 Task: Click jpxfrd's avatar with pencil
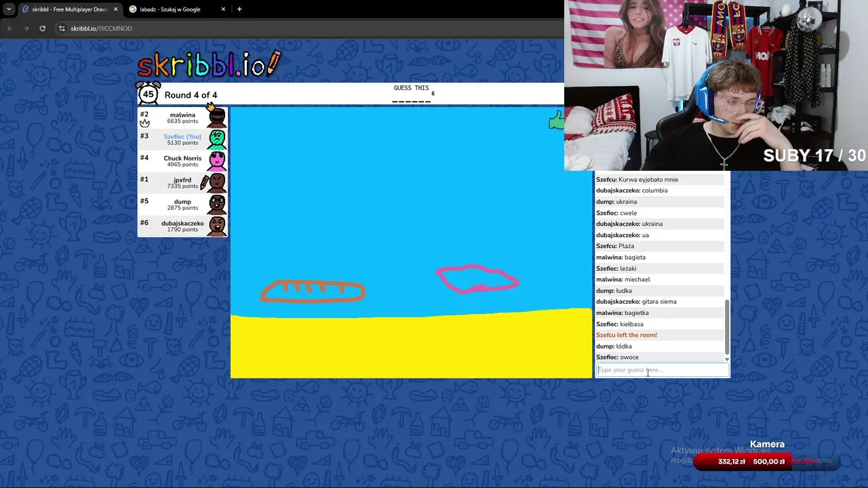(x=216, y=182)
